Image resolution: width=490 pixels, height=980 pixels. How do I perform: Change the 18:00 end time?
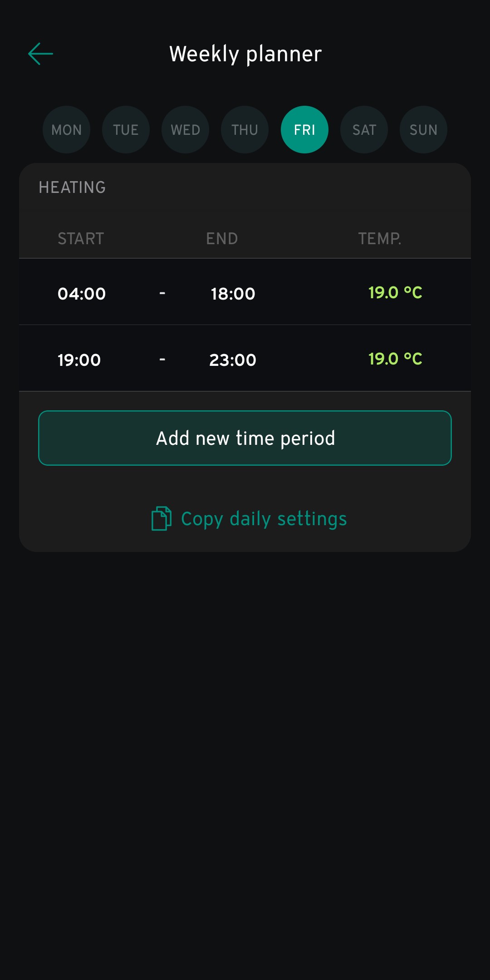[233, 294]
